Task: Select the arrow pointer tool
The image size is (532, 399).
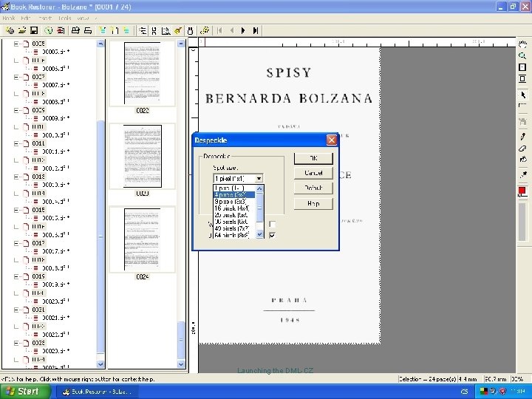Action: pyautogui.click(x=523, y=95)
